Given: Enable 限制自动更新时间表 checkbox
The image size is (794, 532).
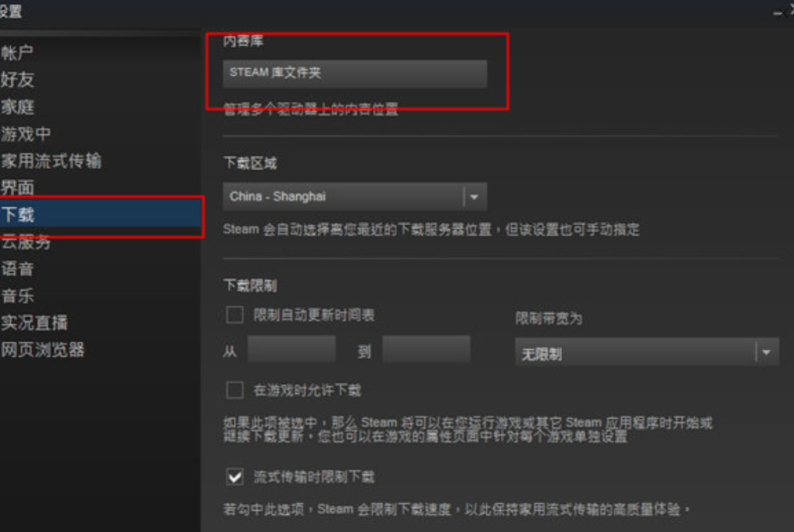Looking at the screenshot, I should 234,315.
